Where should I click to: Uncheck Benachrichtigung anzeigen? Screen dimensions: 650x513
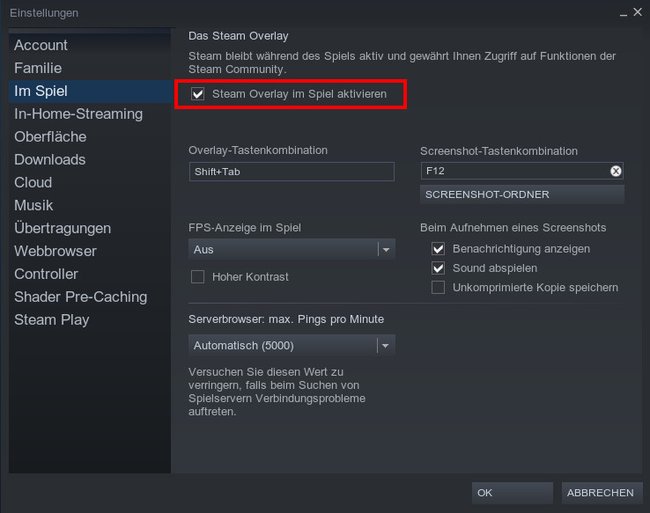pos(438,249)
